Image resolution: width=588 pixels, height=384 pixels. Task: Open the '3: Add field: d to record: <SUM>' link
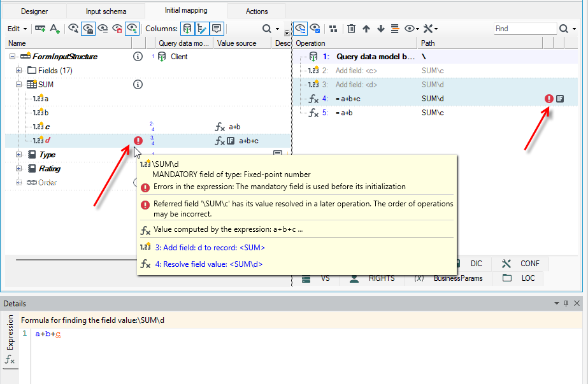[x=210, y=248]
